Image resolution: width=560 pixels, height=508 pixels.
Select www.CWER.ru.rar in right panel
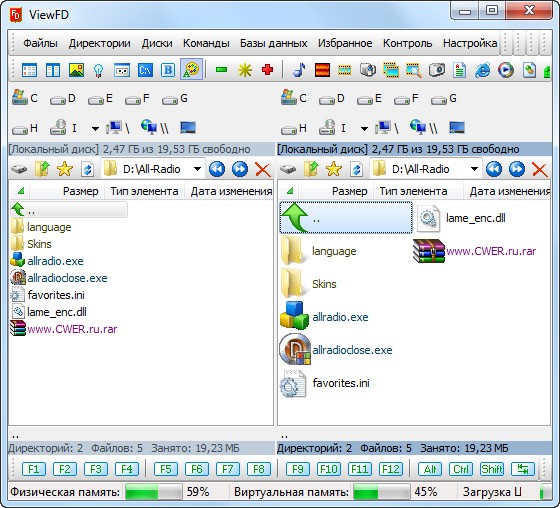pos(475,251)
